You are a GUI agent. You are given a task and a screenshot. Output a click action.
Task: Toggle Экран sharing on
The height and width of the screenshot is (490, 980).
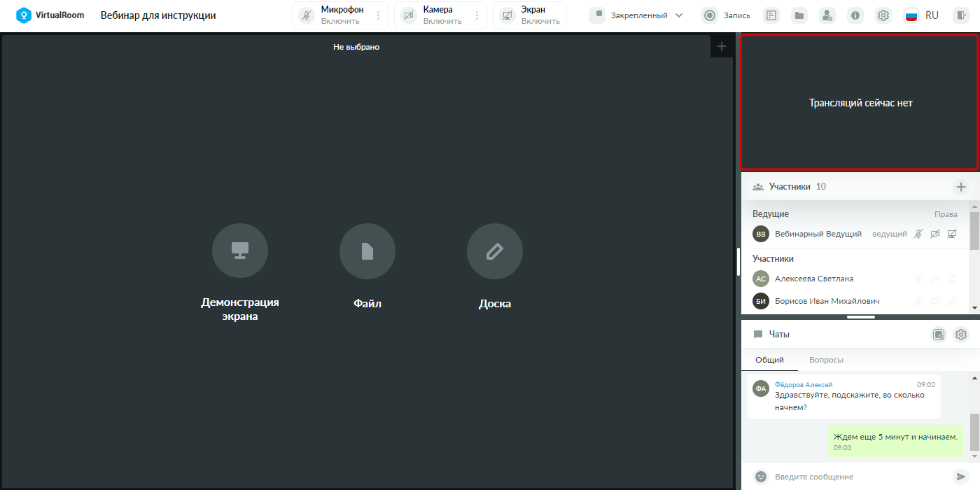click(x=529, y=15)
